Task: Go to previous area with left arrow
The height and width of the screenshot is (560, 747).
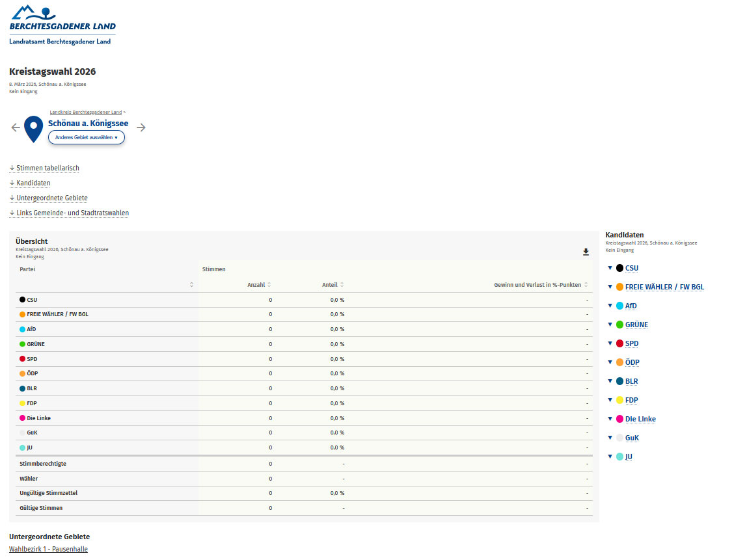Action: click(x=16, y=127)
